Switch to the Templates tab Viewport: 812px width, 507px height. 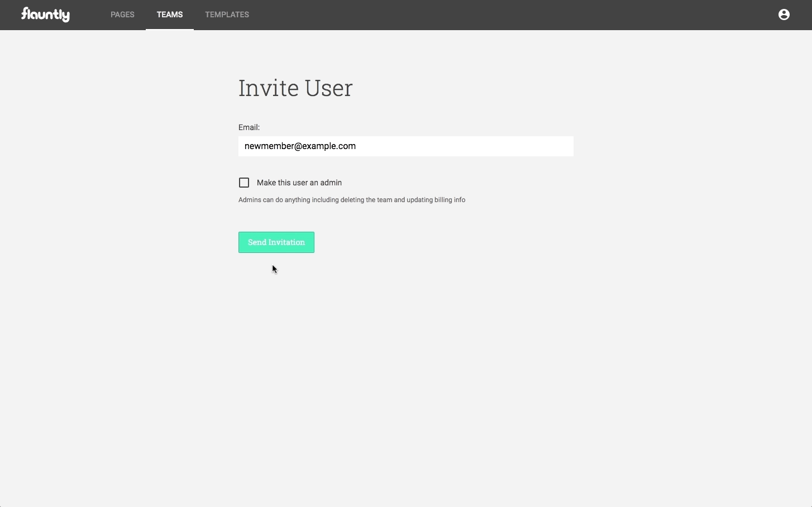(227, 15)
